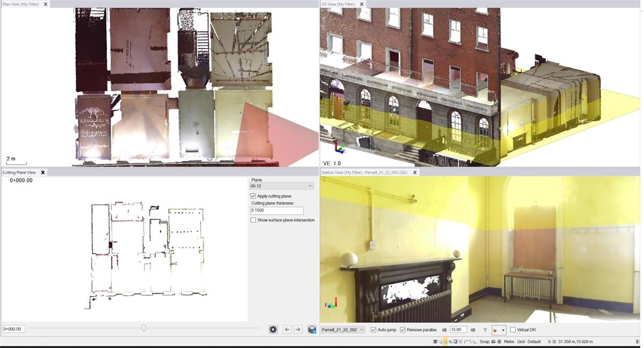644x348 pixels.
Task: Enable the Apply cutting plane checkbox
Action: coord(253,196)
